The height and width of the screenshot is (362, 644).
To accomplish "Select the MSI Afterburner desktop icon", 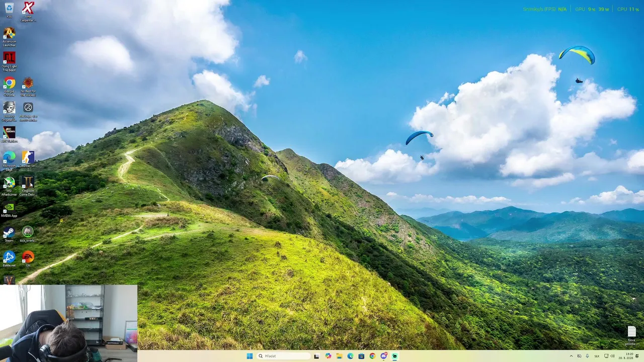I will tap(9, 186).
